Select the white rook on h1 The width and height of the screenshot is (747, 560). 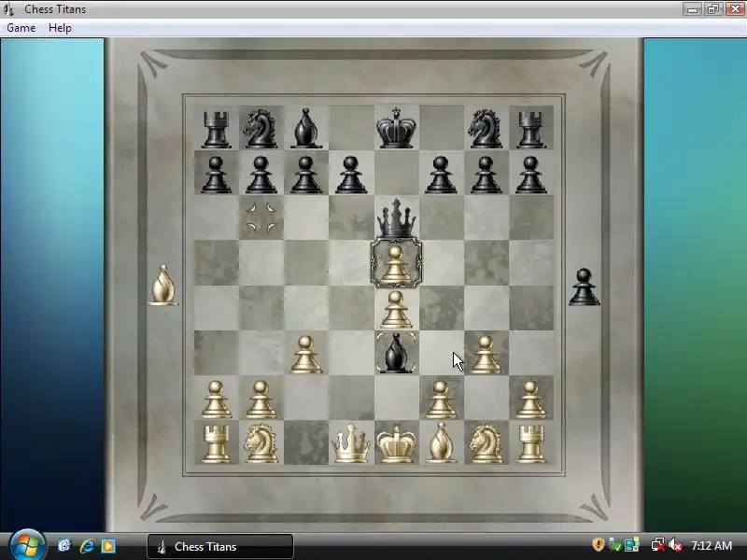pyautogui.click(x=530, y=444)
